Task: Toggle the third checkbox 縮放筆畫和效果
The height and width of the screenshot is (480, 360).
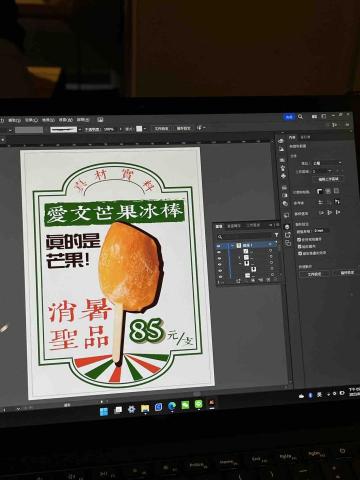Action: [x=299, y=253]
